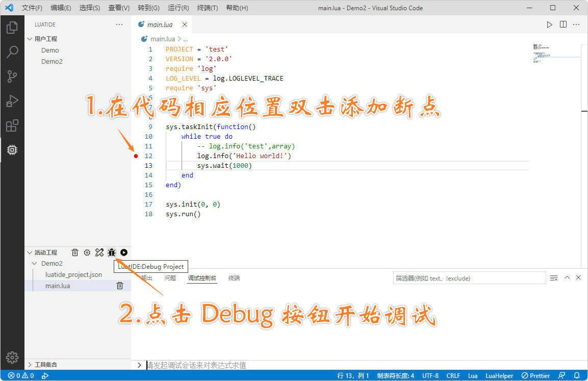Close the bottom panel
This screenshot has width=588, height=381.
tap(578, 277)
